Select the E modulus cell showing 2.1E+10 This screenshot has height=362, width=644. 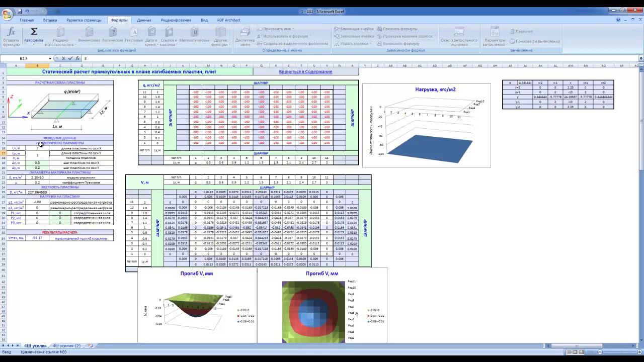pyautogui.click(x=37, y=177)
